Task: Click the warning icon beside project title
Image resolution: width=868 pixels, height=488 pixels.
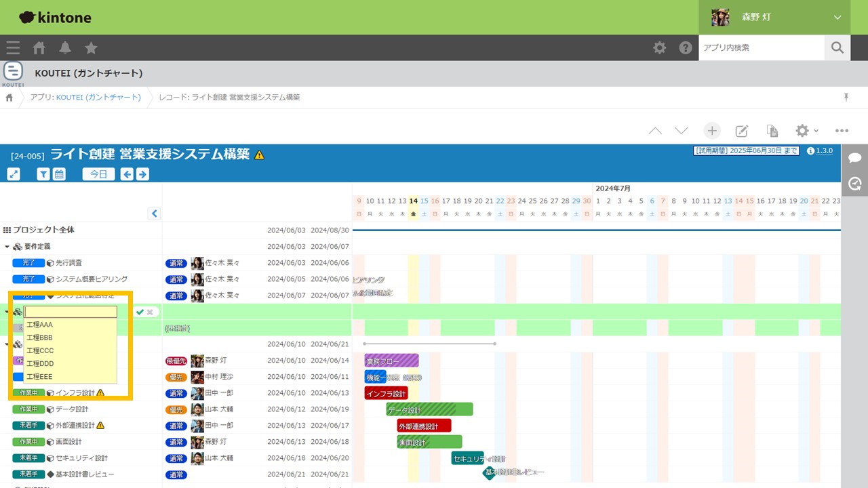Action: click(259, 155)
